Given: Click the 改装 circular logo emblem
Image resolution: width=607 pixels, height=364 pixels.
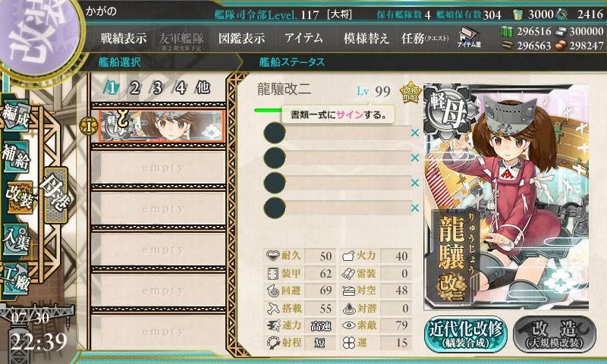Looking at the screenshot, I should [x=39, y=34].
